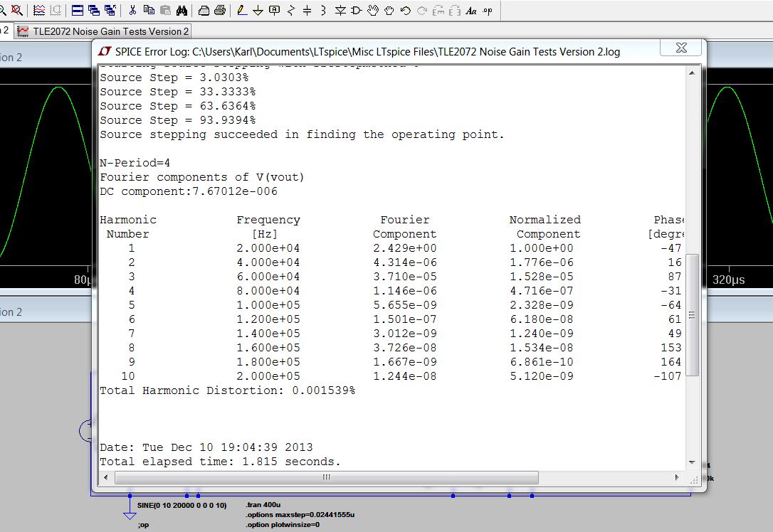The width and height of the screenshot is (773, 532).
Task: Click the Fourier value '2.429e+00'
Action: tap(405, 248)
